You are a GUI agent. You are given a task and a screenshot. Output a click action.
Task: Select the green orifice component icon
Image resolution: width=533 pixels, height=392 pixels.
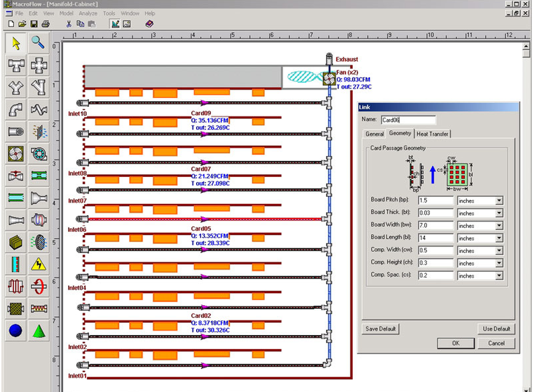(x=38, y=176)
